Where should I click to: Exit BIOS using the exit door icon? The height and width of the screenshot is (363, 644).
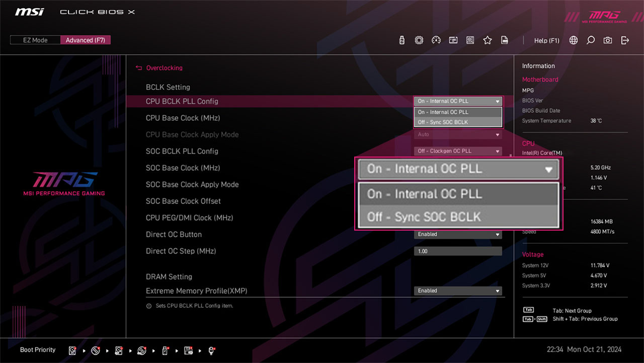pos(625,40)
